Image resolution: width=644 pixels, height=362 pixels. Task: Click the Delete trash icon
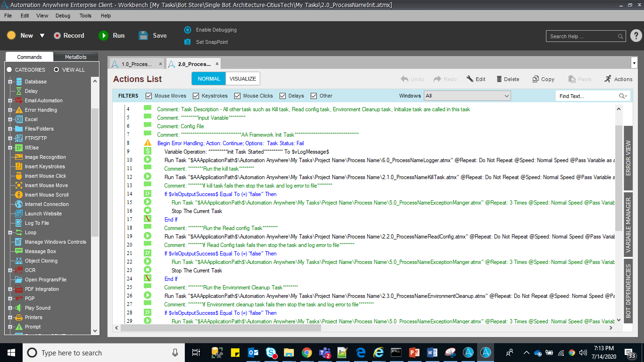[x=497, y=79]
